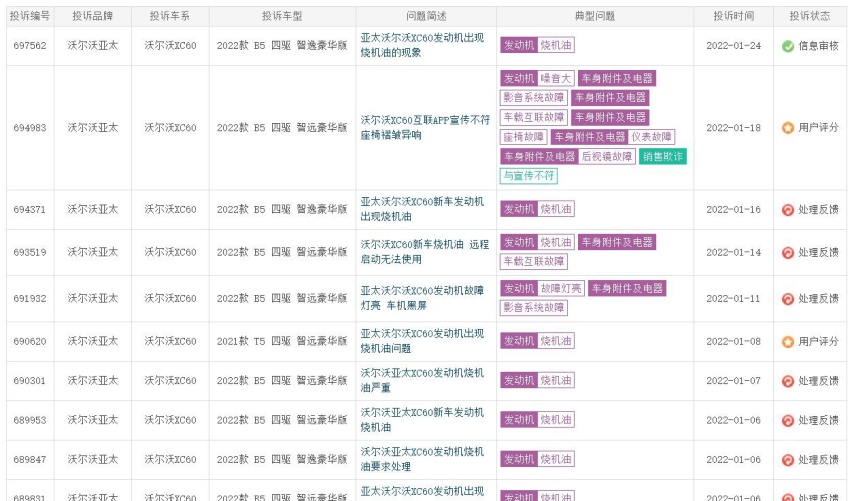Click the orange status icon for complaint 690620
Image resolution: width=852 pixels, height=501 pixels.
[787, 342]
